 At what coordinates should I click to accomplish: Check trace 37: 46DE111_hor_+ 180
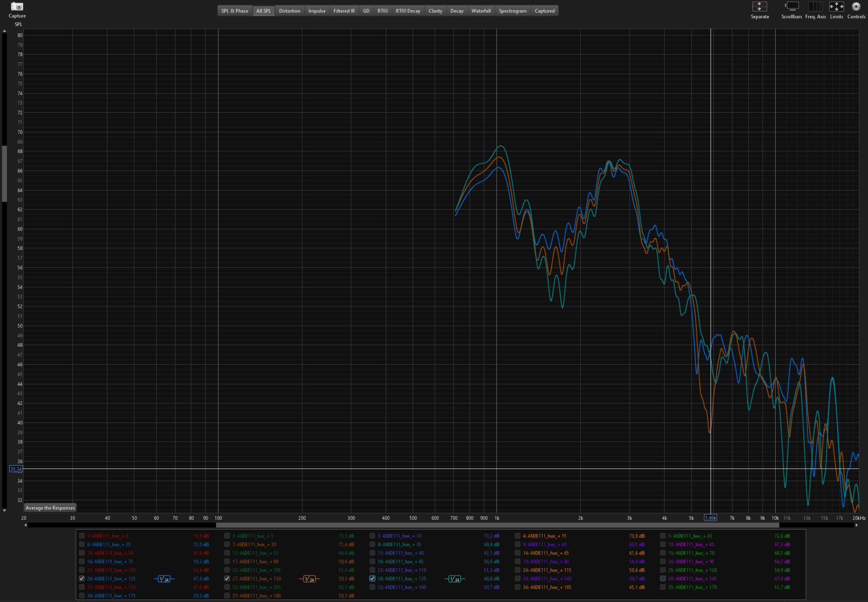(227, 596)
